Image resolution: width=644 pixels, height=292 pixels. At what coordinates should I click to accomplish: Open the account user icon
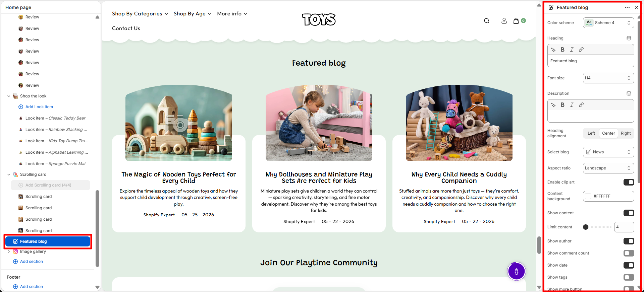tap(504, 21)
